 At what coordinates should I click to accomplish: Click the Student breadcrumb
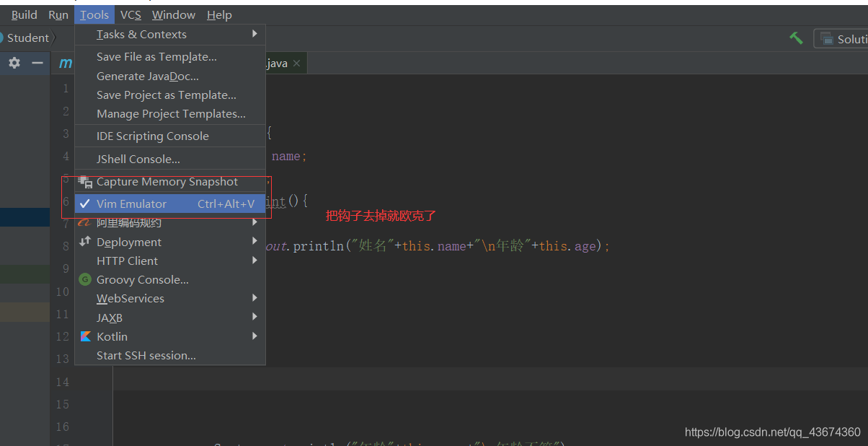28,38
